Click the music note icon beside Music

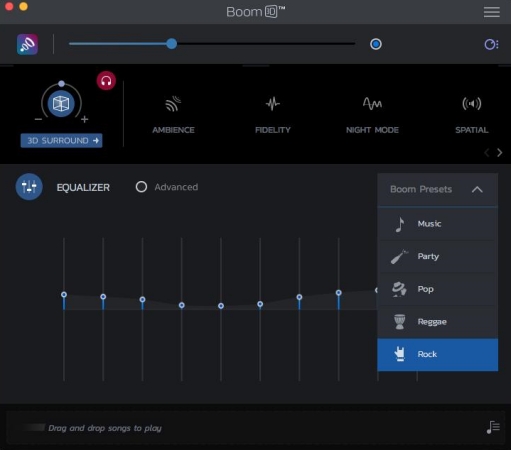[400, 224]
